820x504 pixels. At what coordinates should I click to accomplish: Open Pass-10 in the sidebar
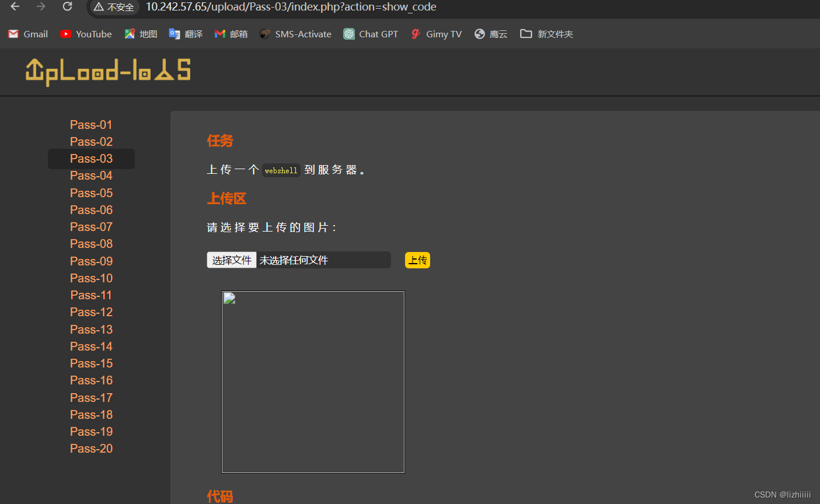pyautogui.click(x=91, y=278)
